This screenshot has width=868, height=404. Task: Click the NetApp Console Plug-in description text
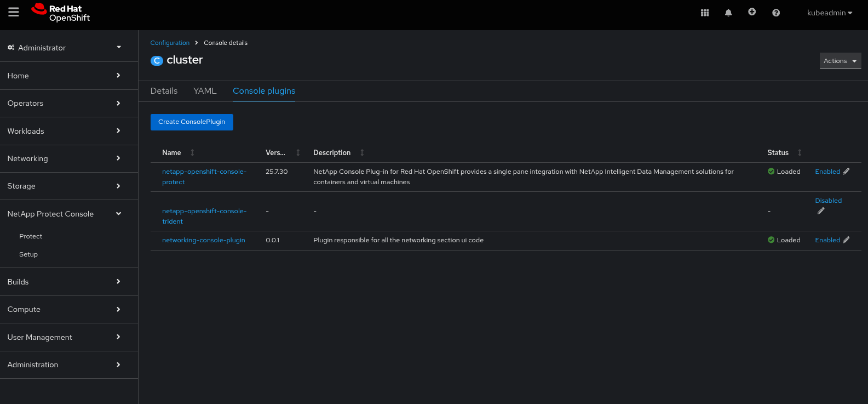524,177
